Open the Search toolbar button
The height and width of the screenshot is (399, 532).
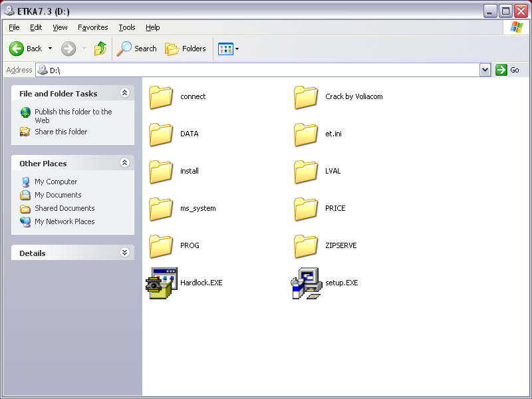click(137, 49)
